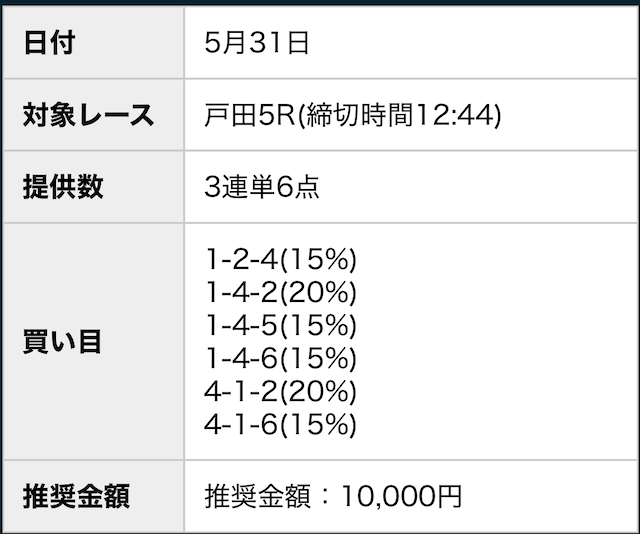The image size is (640, 534).
Task: Select the bet line 1-2-4(15%)
Action: (281, 260)
